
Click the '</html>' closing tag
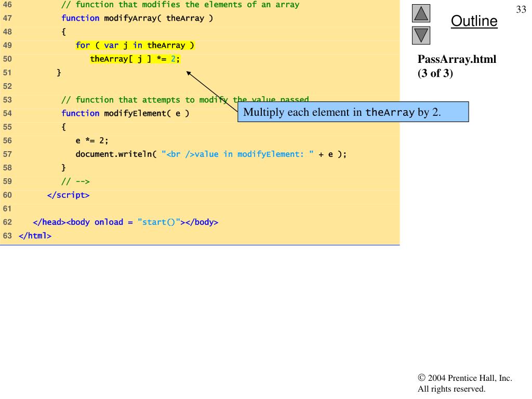tap(35, 236)
